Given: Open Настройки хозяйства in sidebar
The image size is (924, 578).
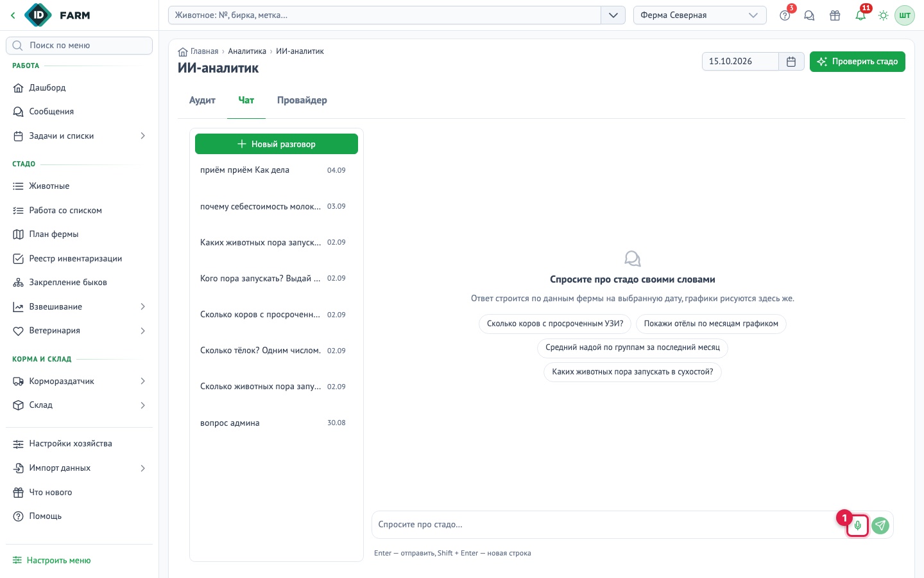Looking at the screenshot, I should [79, 444].
